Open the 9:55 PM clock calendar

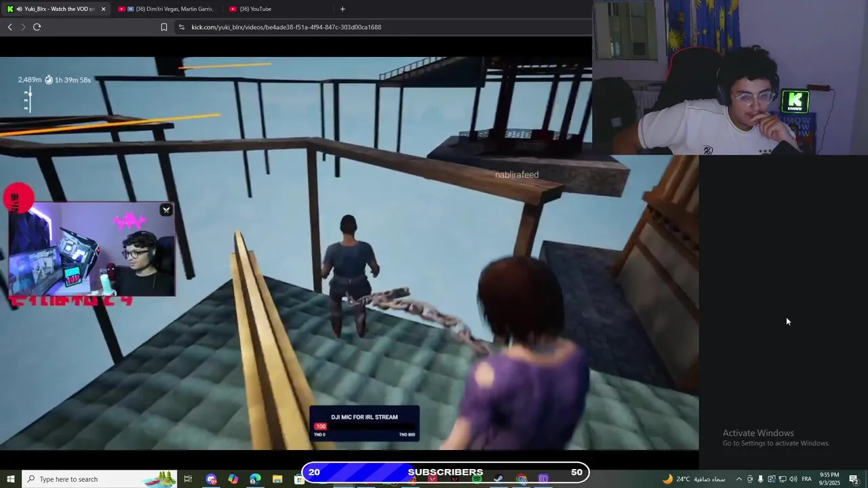[x=829, y=479]
